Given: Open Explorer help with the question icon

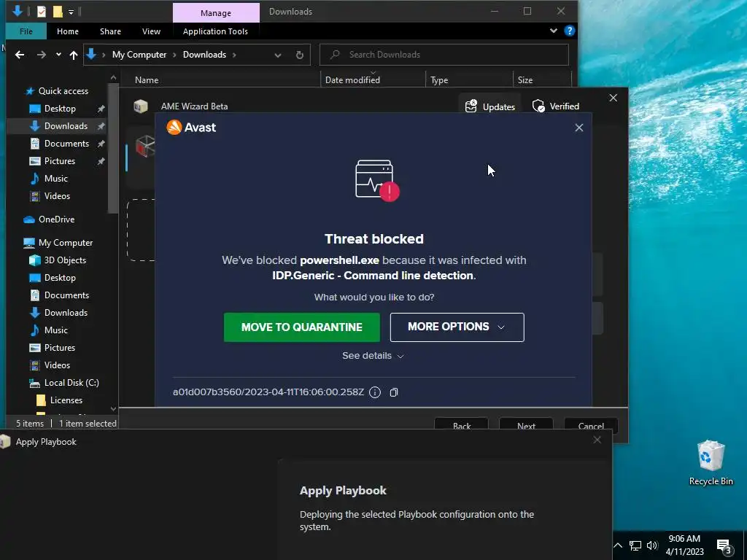Looking at the screenshot, I should coord(569,31).
